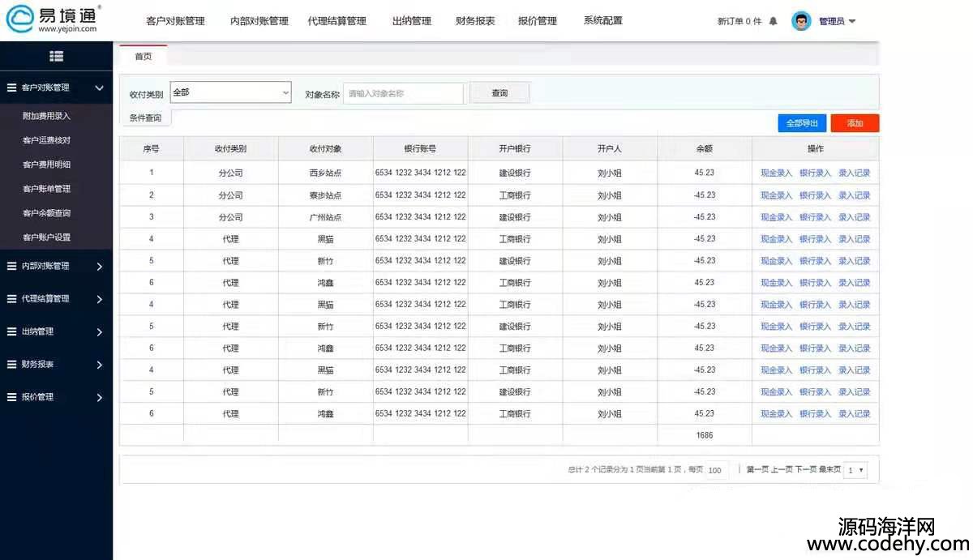973x560 pixels.
Task: Click the 开户银行 column header
Action: (x=515, y=149)
